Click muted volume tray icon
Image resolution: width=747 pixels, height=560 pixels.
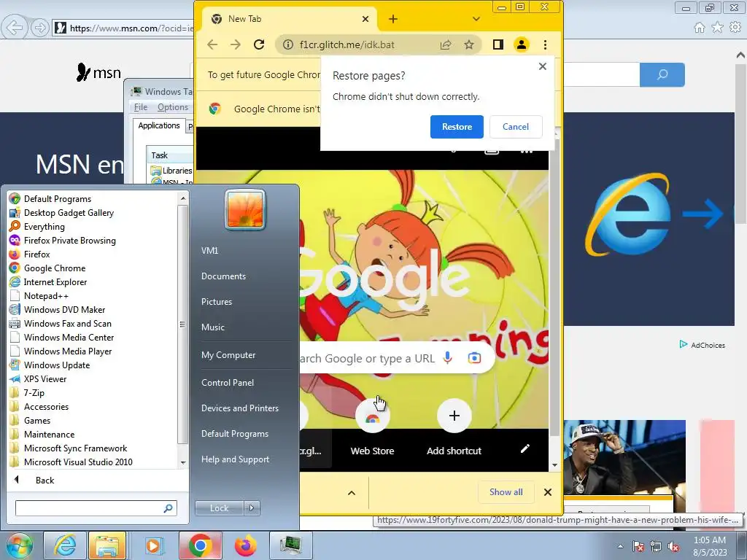[673, 547]
